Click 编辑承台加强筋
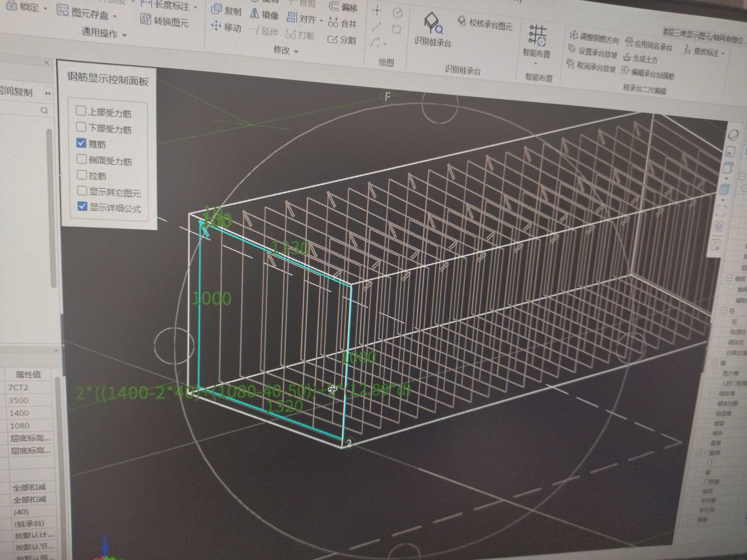 click(x=648, y=73)
